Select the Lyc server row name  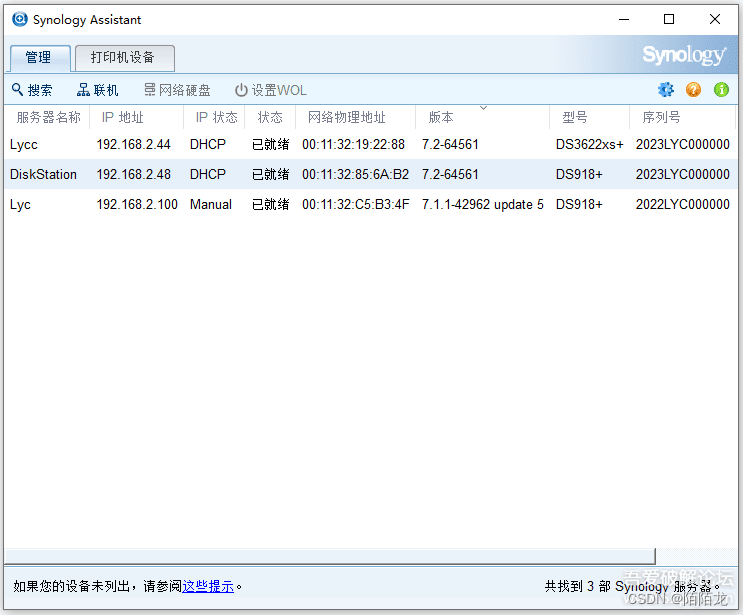click(20, 205)
